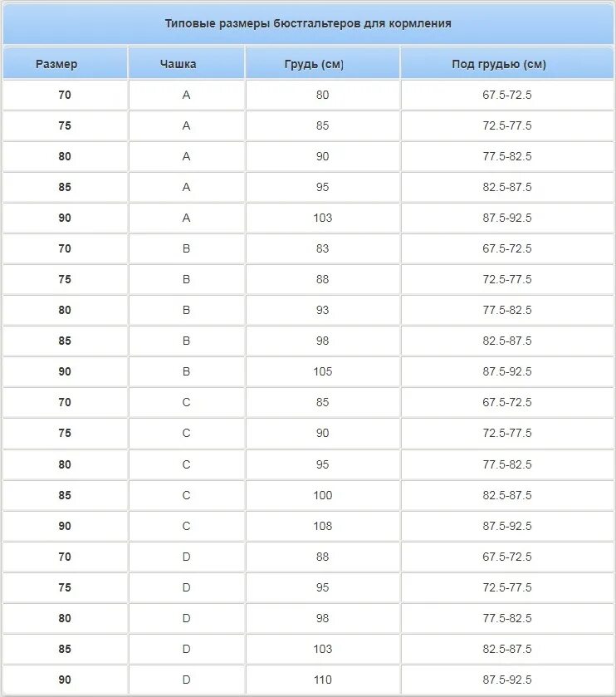616x697 pixels.
Task: Select bust value 100 in the 85 C row
Action: (x=322, y=495)
